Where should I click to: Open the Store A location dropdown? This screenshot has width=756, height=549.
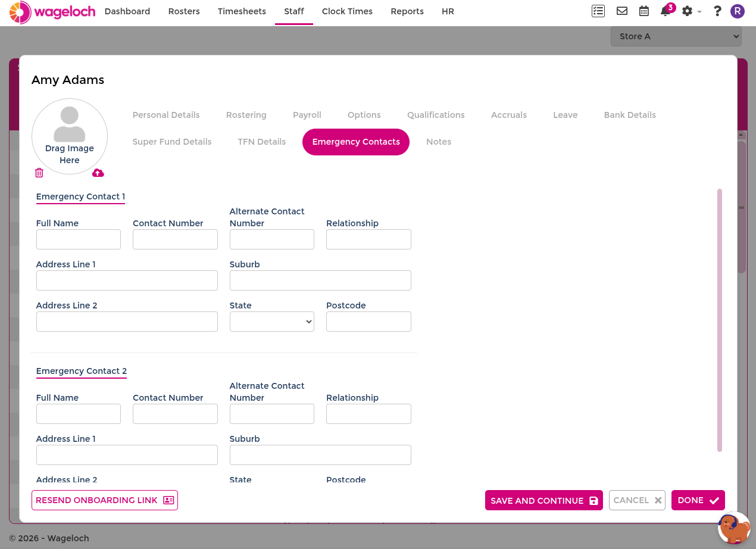(x=676, y=36)
